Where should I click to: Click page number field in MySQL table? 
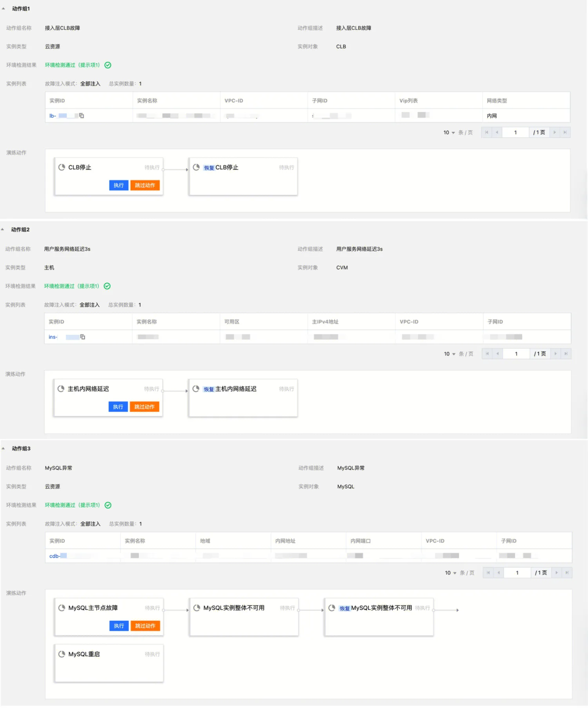click(517, 573)
